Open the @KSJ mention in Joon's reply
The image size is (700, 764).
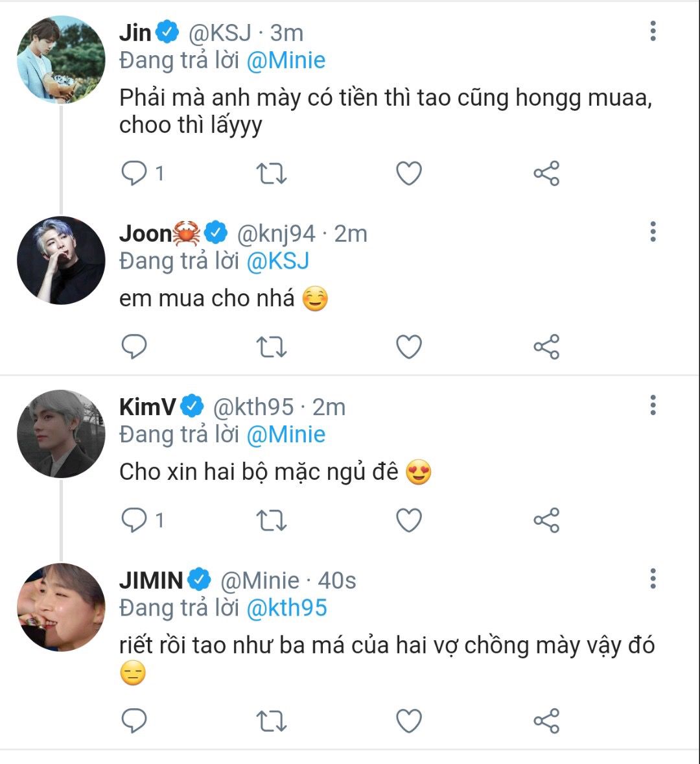click(x=278, y=261)
